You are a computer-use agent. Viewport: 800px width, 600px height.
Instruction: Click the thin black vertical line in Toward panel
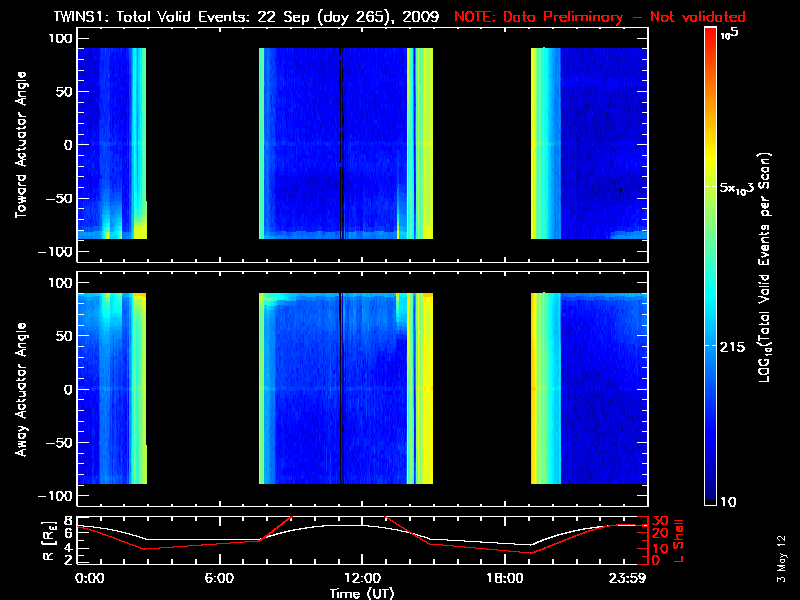point(341,145)
